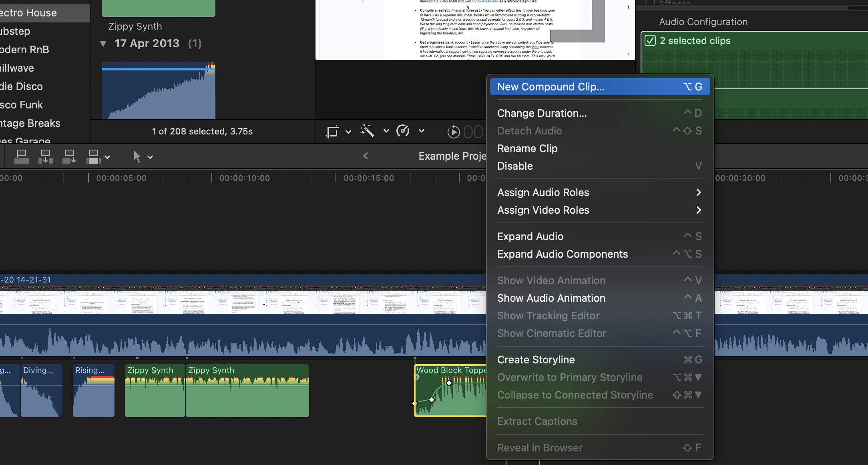868x465 pixels.
Task: Click the insert clip icon
Action: (x=45, y=156)
